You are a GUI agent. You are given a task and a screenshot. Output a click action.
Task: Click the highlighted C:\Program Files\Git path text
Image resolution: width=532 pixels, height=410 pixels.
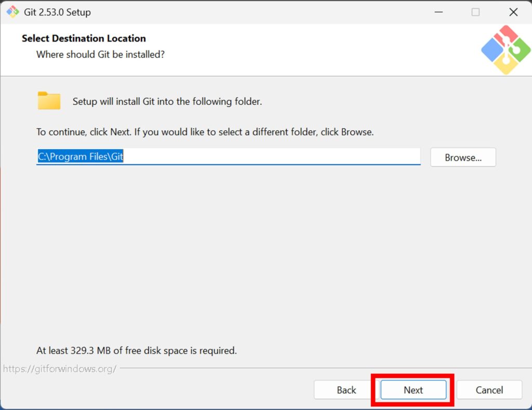(x=81, y=157)
